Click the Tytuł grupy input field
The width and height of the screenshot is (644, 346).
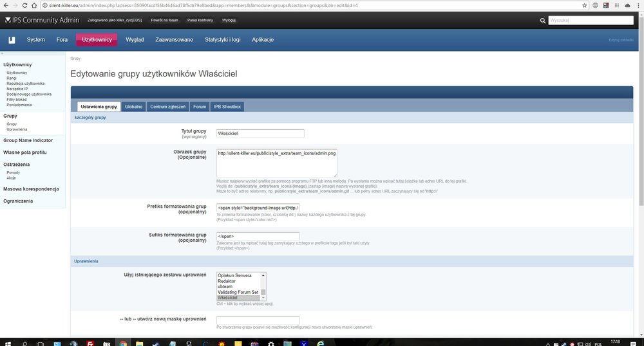coord(260,133)
